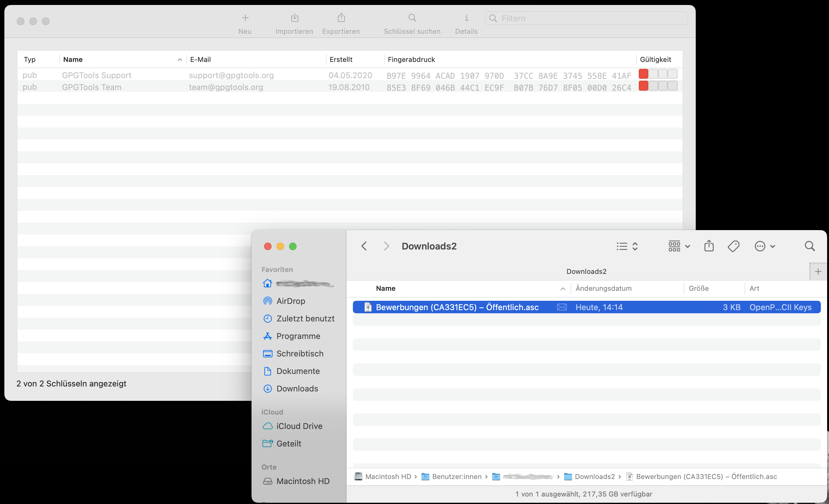Click the mail icon on the Bewerbungen row

pos(562,307)
